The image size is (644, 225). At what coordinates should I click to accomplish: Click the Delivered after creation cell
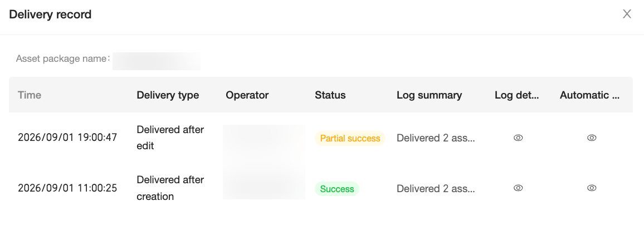click(170, 188)
